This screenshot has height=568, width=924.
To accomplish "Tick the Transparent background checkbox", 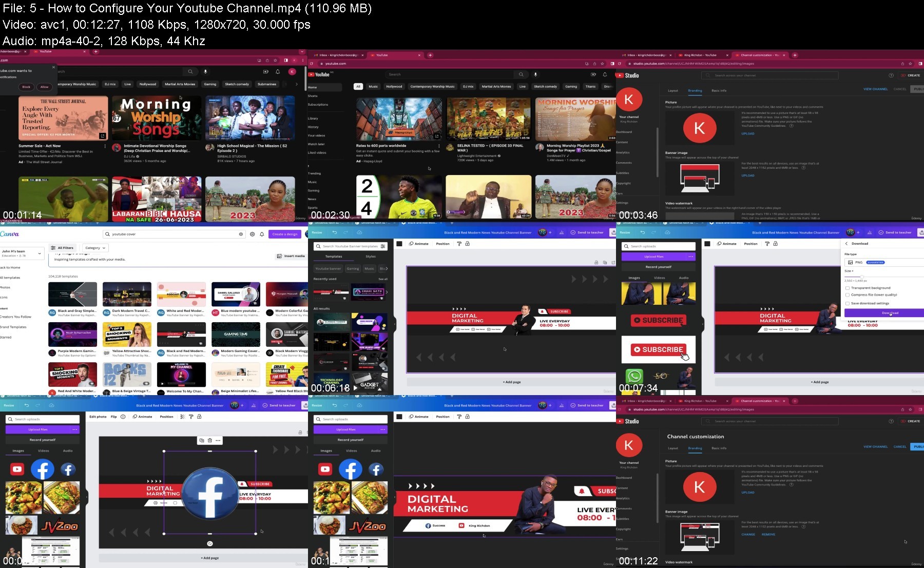I will (x=847, y=288).
